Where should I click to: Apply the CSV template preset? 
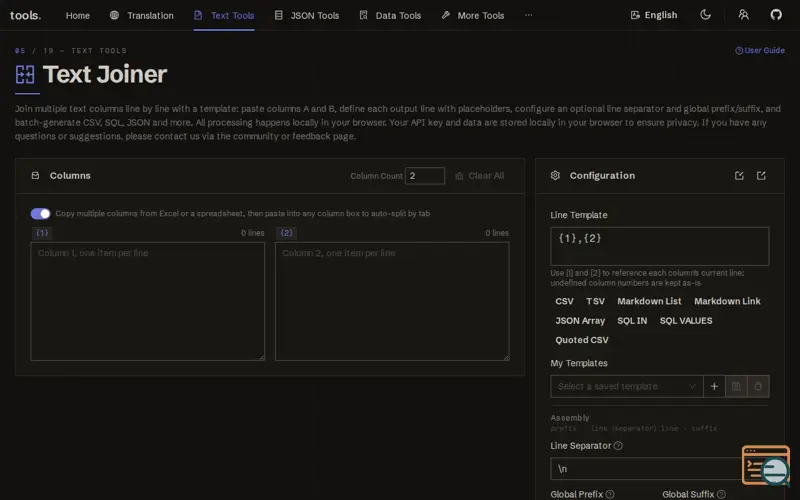pyautogui.click(x=564, y=301)
